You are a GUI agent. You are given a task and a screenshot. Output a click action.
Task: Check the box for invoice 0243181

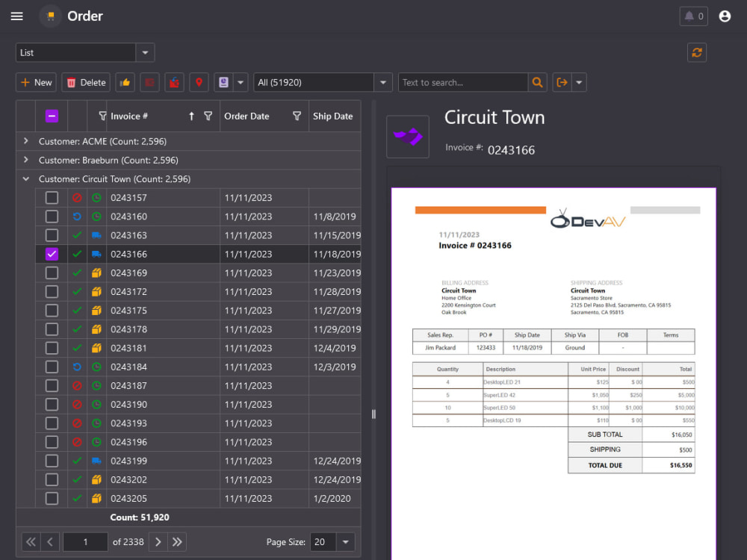(52, 348)
